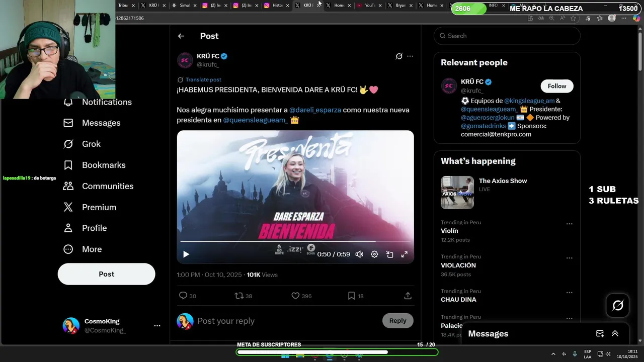Expand the Messages drawer
644x362 pixels.
(615, 334)
